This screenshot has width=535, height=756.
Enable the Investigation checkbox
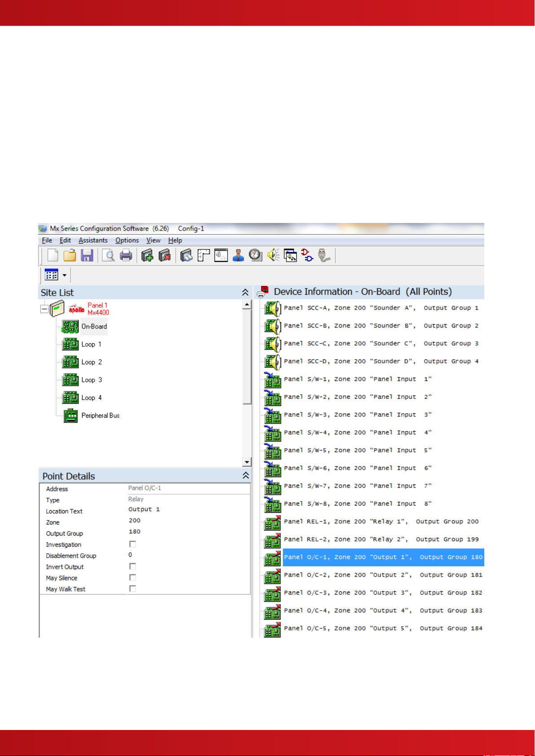pyautogui.click(x=132, y=544)
